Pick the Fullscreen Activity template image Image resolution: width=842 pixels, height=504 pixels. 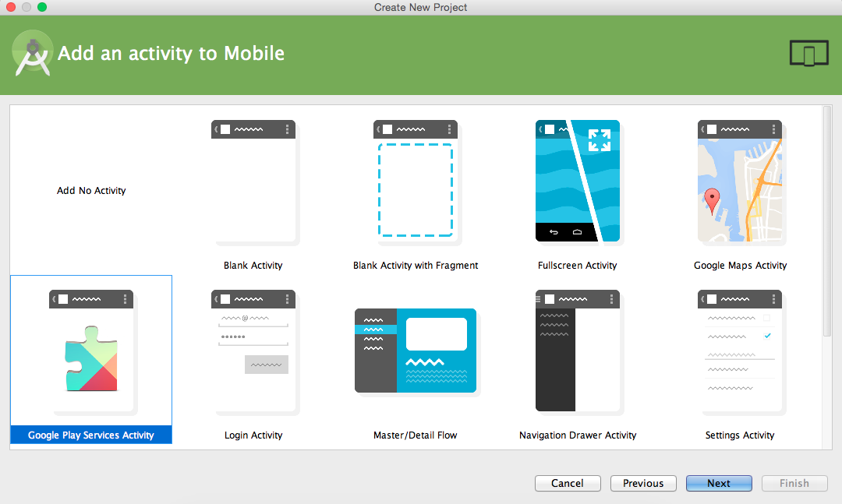[x=578, y=181]
